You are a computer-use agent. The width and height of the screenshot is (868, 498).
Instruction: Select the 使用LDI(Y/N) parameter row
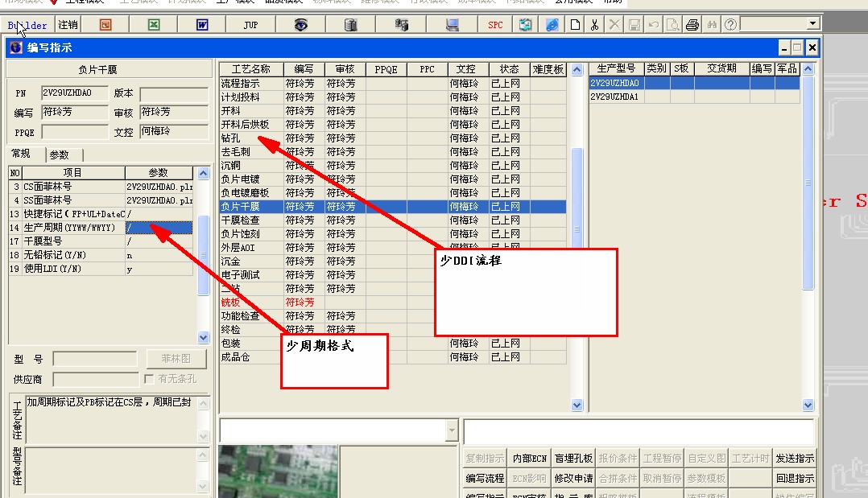[101, 269]
